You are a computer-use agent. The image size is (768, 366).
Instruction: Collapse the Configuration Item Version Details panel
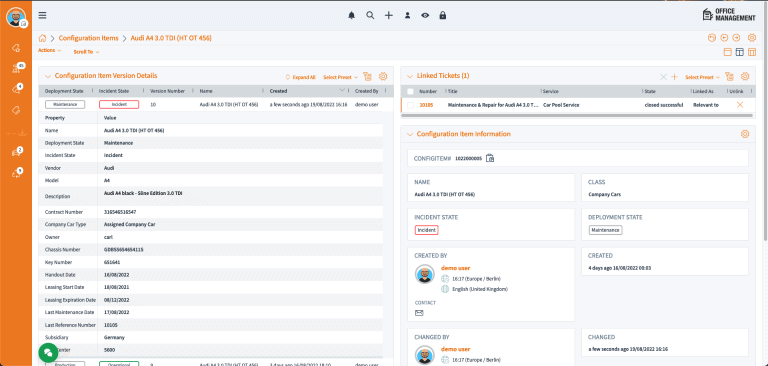tap(48, 76)
